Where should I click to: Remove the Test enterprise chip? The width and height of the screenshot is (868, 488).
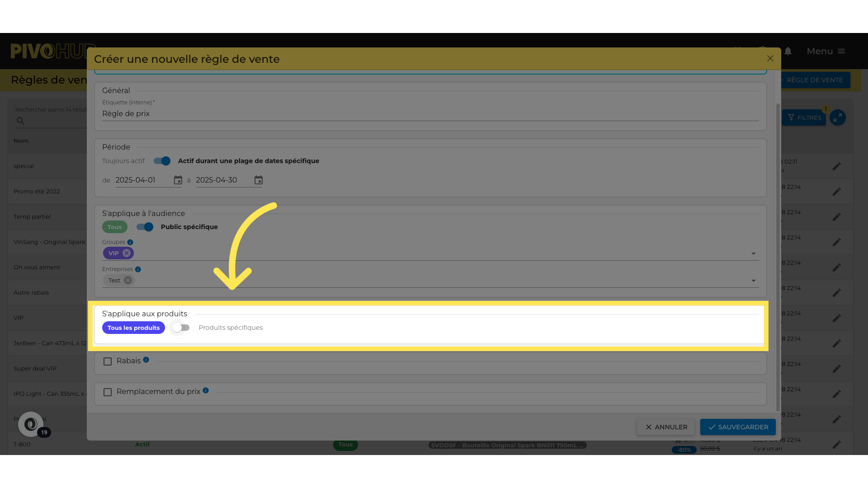(128, 280)
